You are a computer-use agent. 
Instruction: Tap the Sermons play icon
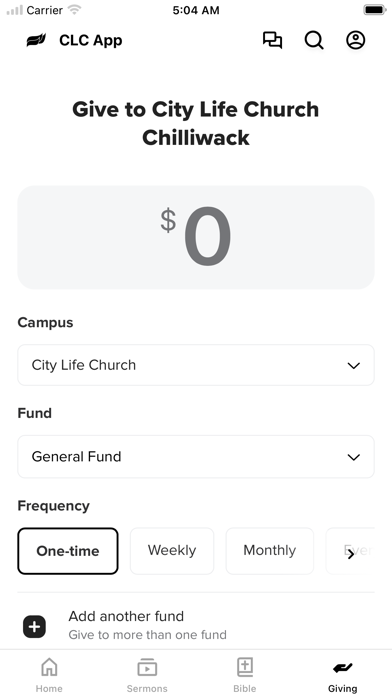[x=147, y=667]
